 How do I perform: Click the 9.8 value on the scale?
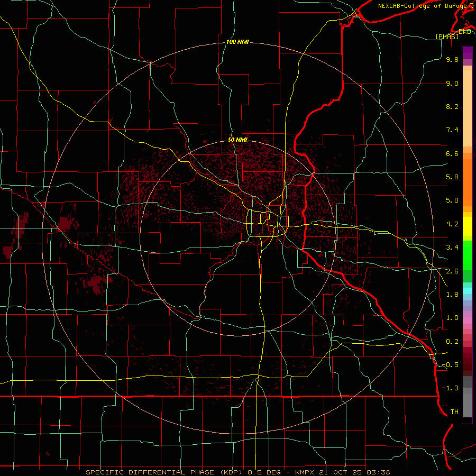click(x=452, y=59)
